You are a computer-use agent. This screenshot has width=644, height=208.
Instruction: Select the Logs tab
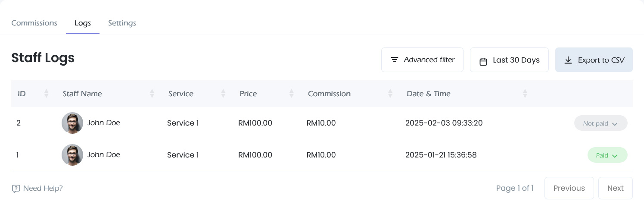pyautogui.click(x=83, y=23)
